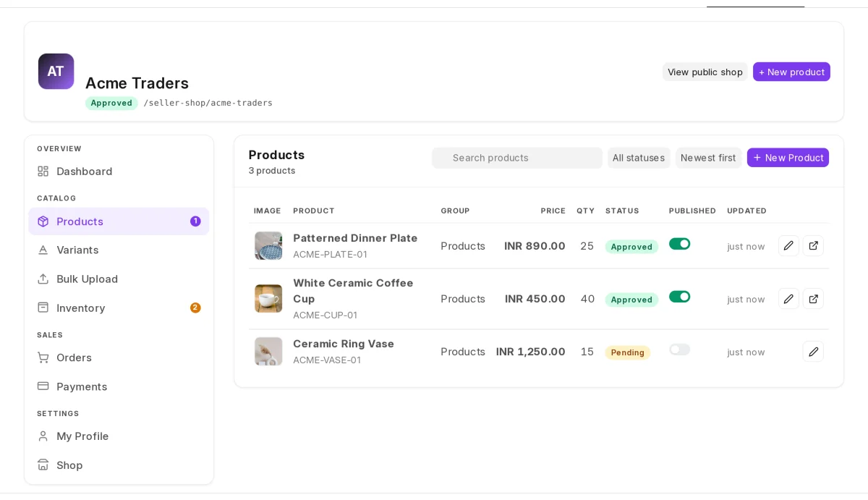Click the Ceramic Ring Vase name
The height and width of the screenshot is (500, 868).
point(344,344)
